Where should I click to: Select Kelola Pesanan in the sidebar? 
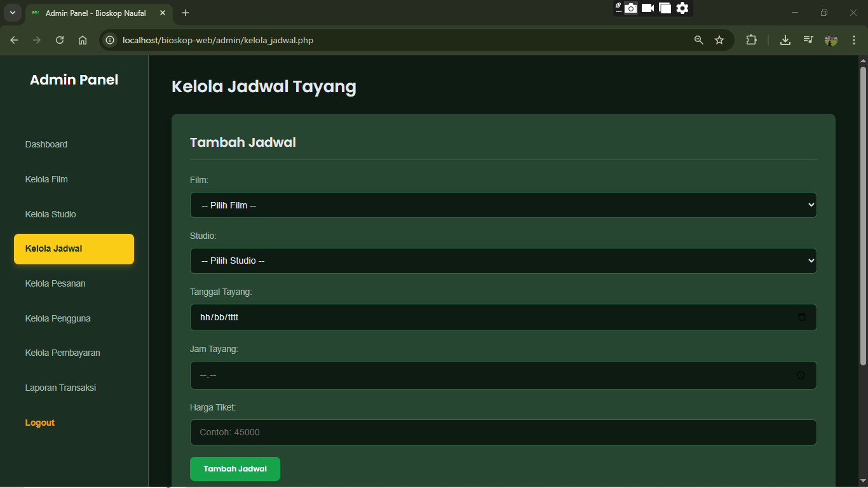(x=55, y=283)
